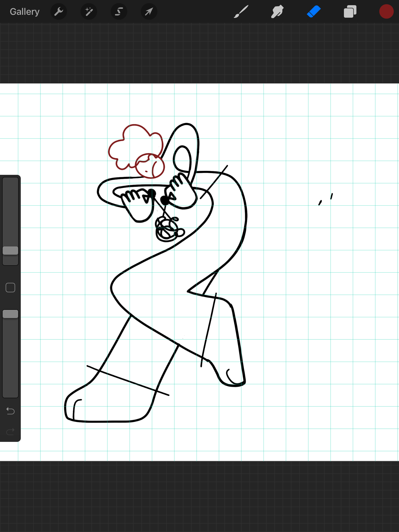Open the dark red color picker
The height and width of the screenshot is (532, 399).
[386, 12]
